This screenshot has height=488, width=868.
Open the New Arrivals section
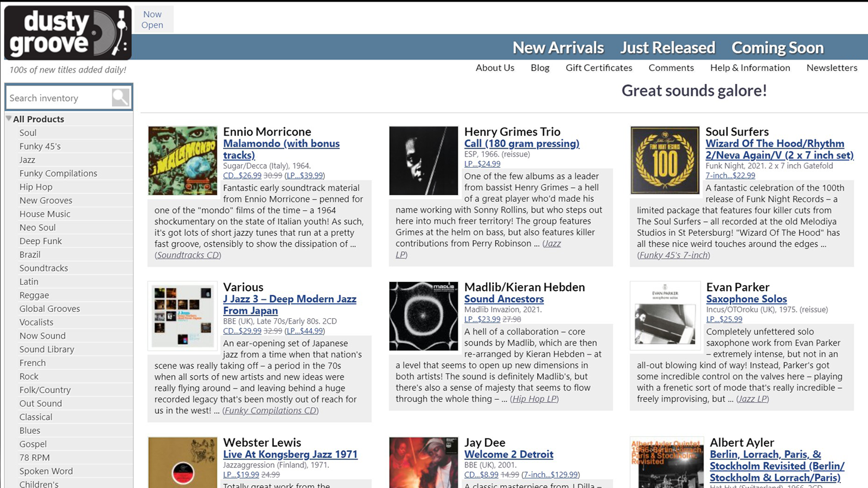pyautogui.click(x=558, y=48)
